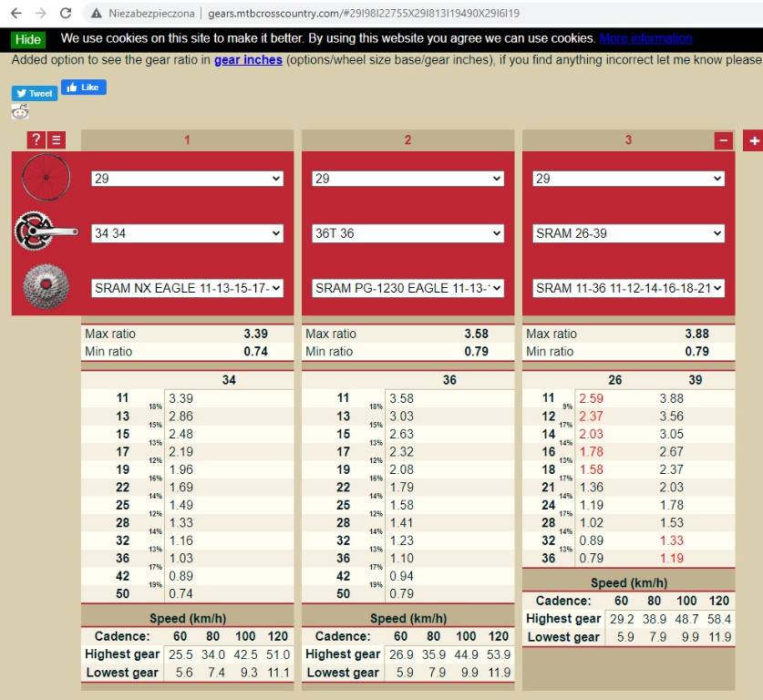Viewport: 763px width, 700px height.
Task: Click ratio 2.86 in column 1
Action: [x=181, y=417]
